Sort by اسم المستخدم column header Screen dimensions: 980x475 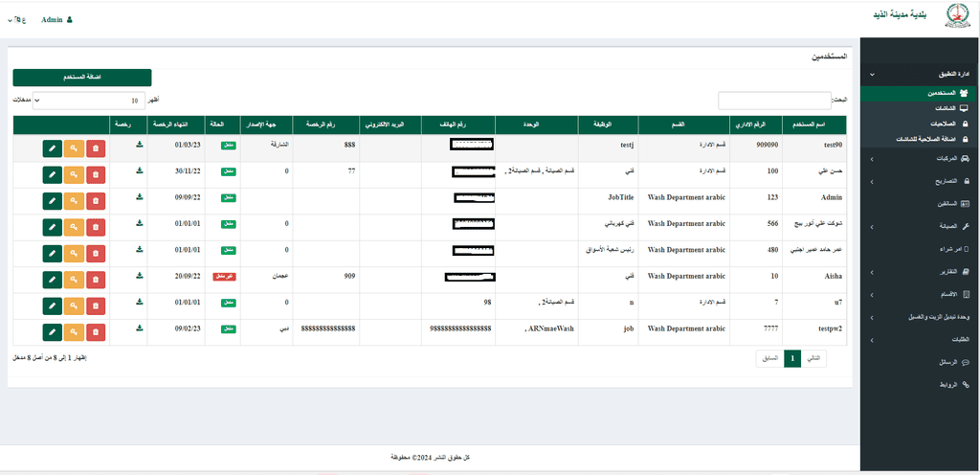pyautogui.click(x=815, y=125)
